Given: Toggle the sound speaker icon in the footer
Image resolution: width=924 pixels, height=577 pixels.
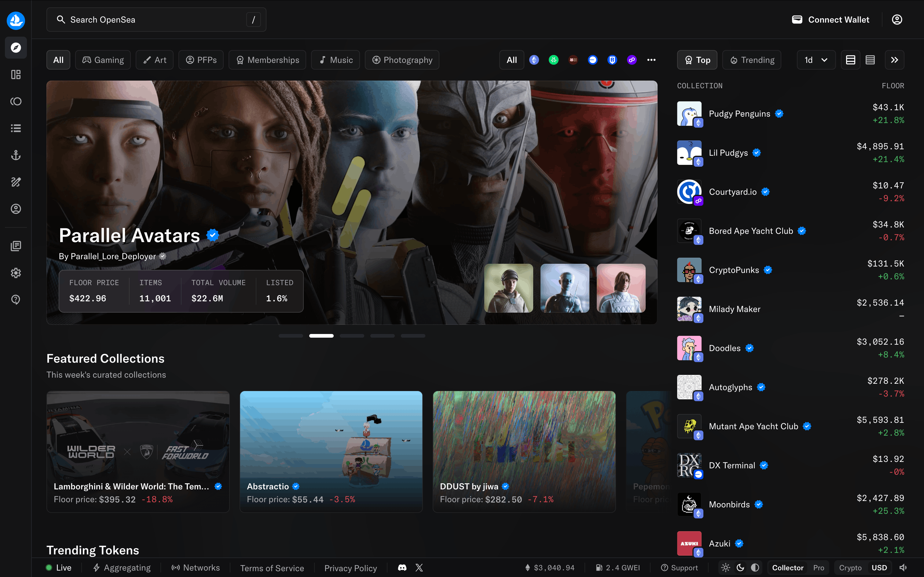Looking at the screenshot, I should [903, 568].
